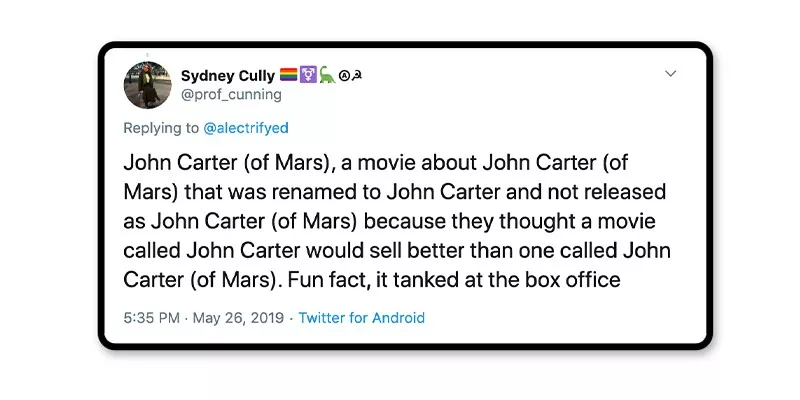800x400 pixels.
Task: Click the 5:35 PM tweet timestamp
Action: tap(153, 318)
